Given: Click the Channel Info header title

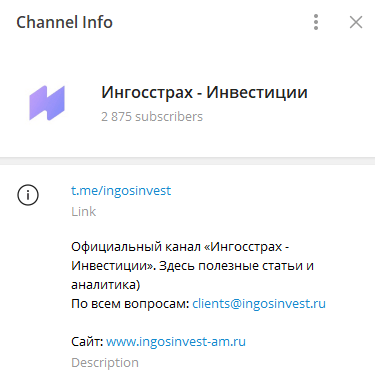Looking at the screenshot, I should coord(65,22).
